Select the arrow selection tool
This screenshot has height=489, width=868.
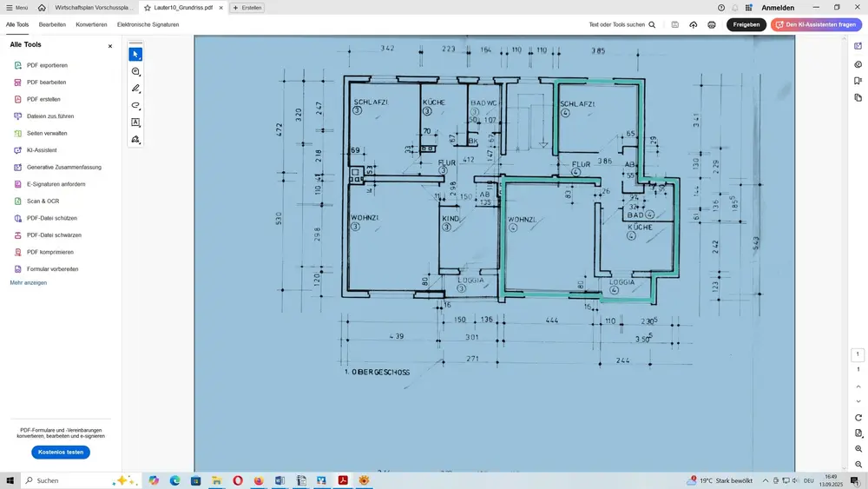[x=135, y=55]
